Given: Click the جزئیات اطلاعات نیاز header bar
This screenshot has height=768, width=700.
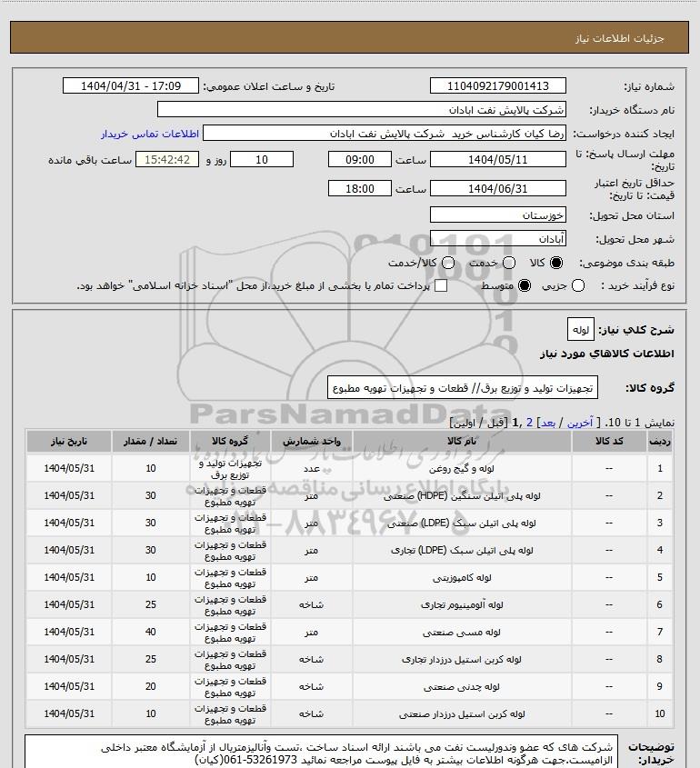Looking at the screenshot, I should point(349,37).
